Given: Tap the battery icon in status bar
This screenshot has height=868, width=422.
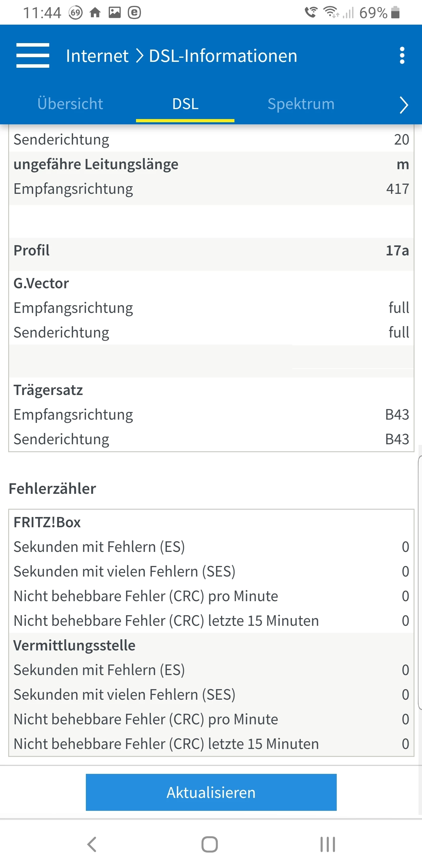Looking at the screenshot, I should (395, 13).
